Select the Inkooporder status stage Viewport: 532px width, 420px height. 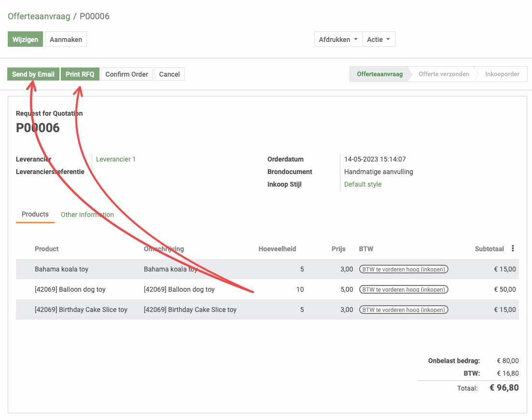[x=502, y=74]
